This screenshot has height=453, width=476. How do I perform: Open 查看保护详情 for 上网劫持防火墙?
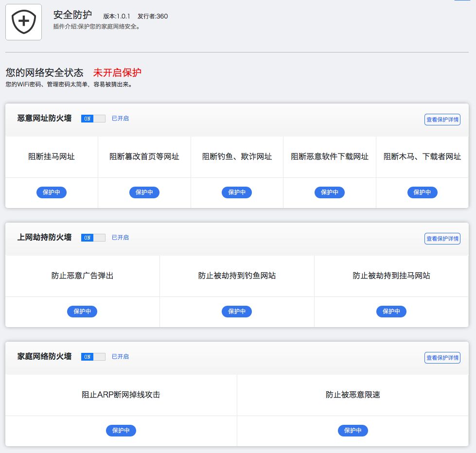(x=442, y=239)
